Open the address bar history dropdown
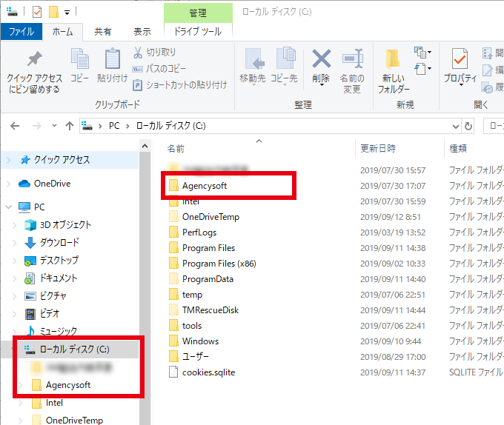504x425 pixels. coord(453,126)
